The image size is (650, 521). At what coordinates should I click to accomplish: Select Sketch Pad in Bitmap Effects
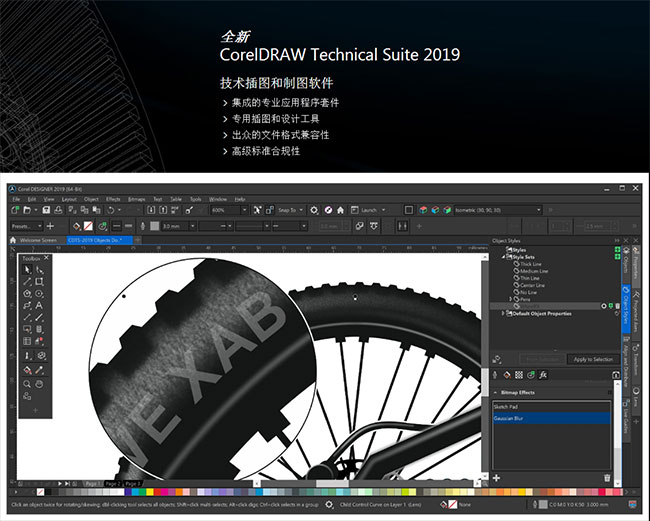(x=551, y=407)
